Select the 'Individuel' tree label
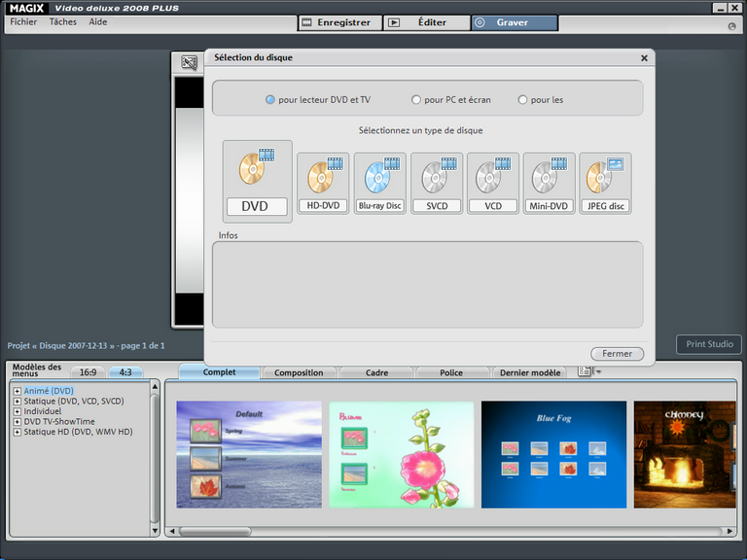 (x=43, y=411)
